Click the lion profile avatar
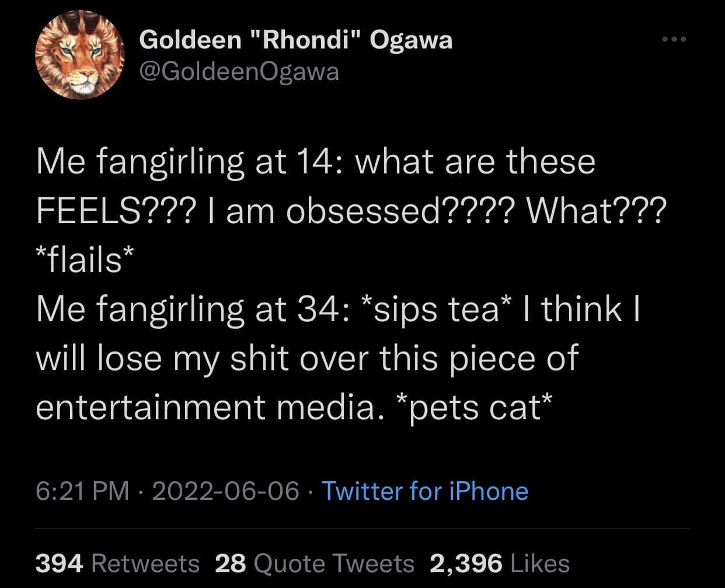This screenshot has width=725, height=588. (80, 55)
